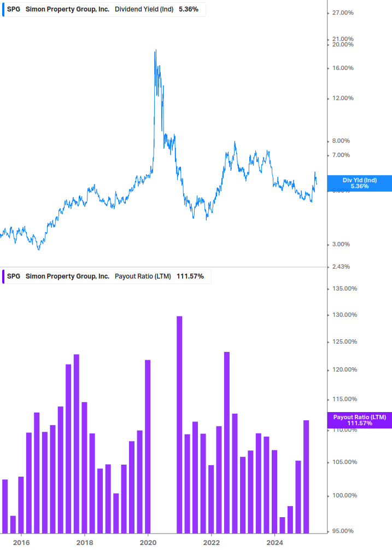Click the 135.00% axis value
392x550 pixels.
point(344,288)
